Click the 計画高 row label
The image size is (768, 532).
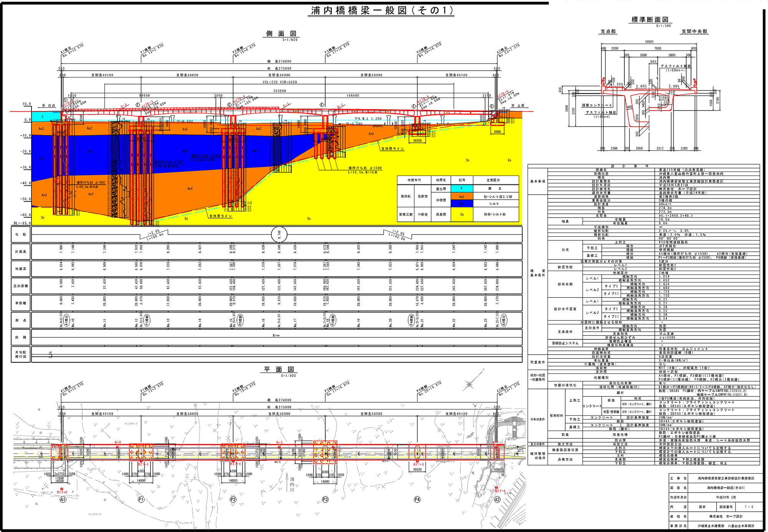pos(21,252)
